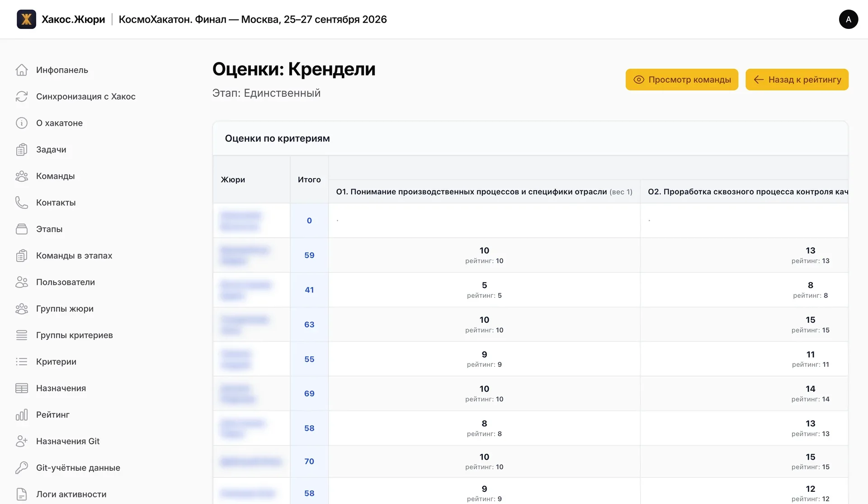Click the total score 69 cell

point(309,394)
